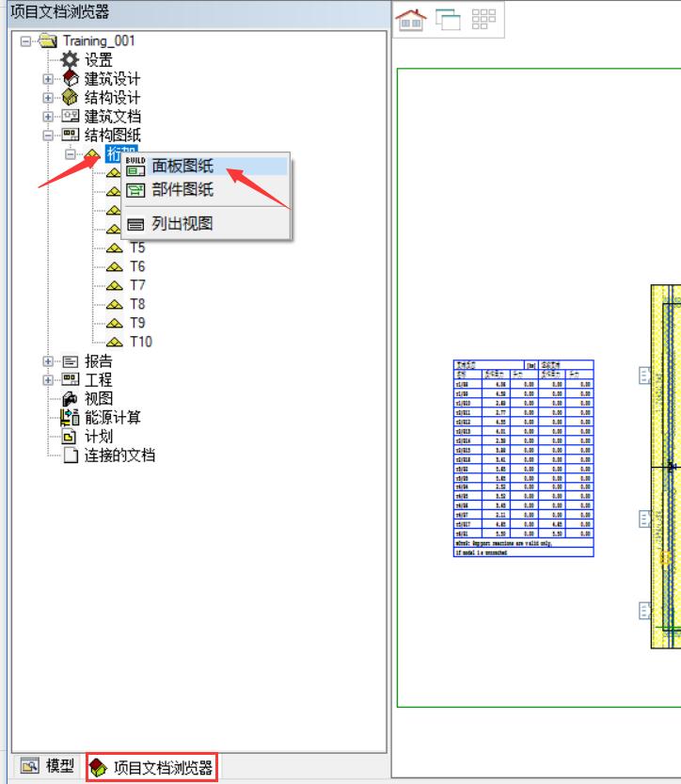Click the 视图 camera icon
This screenshot has height=784, width=681.
click(71, 398)
